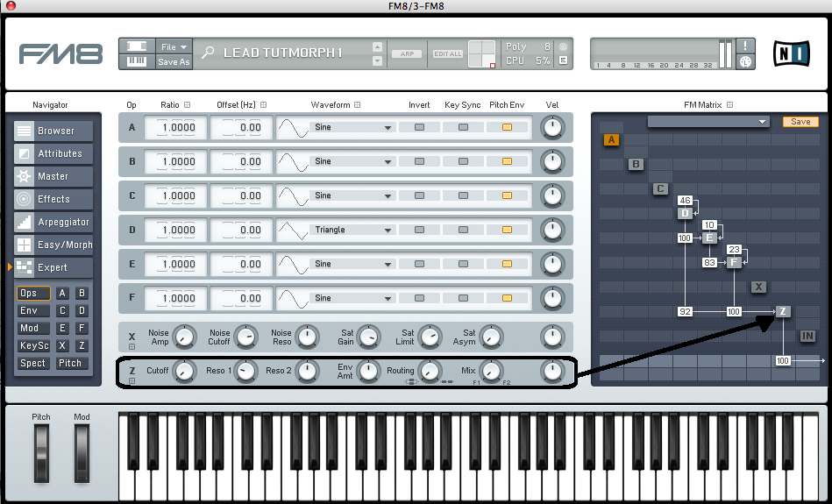Viewport: 832px width, 504px height.
Task: Click operator D Offset value field
Action: pos(243,230)
